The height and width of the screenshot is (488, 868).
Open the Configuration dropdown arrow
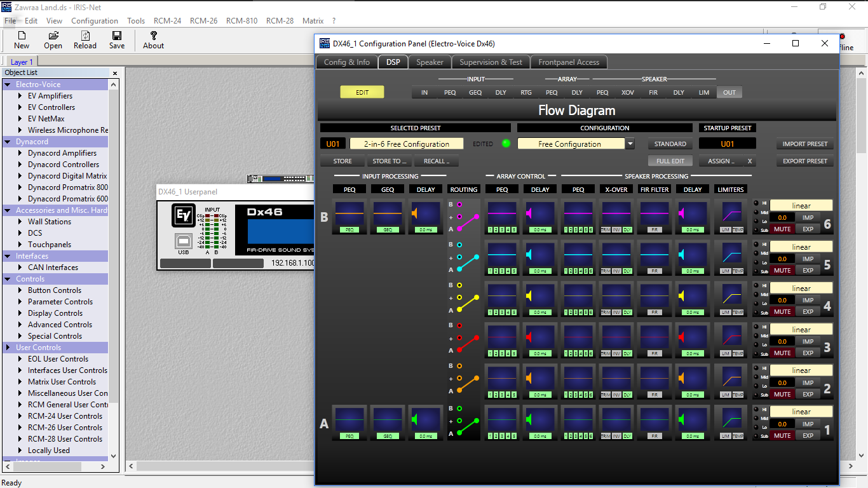[630, 144]
